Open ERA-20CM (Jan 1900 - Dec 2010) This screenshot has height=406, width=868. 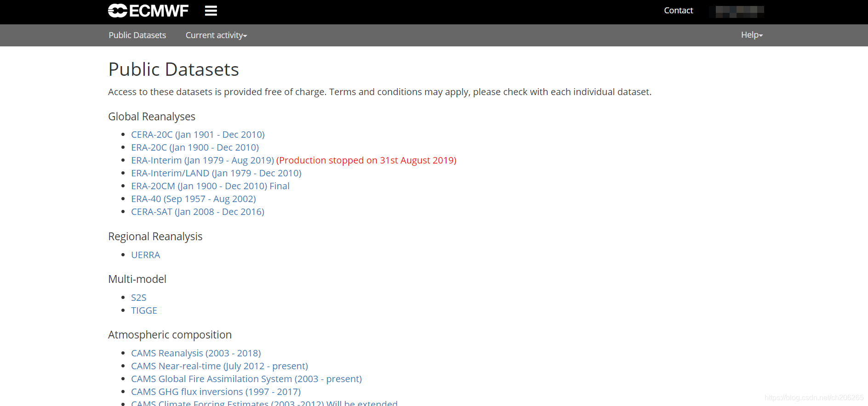click(210, 186)
